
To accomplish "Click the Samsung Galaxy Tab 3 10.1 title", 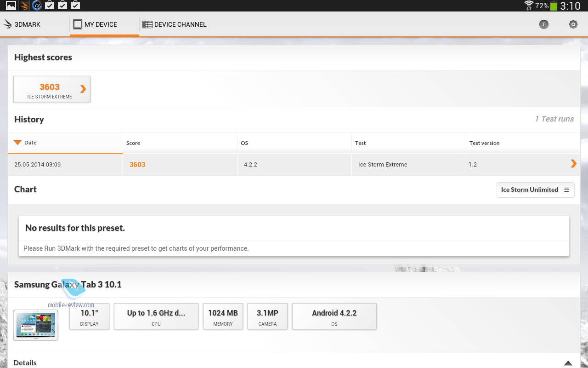I will (68, 284).
